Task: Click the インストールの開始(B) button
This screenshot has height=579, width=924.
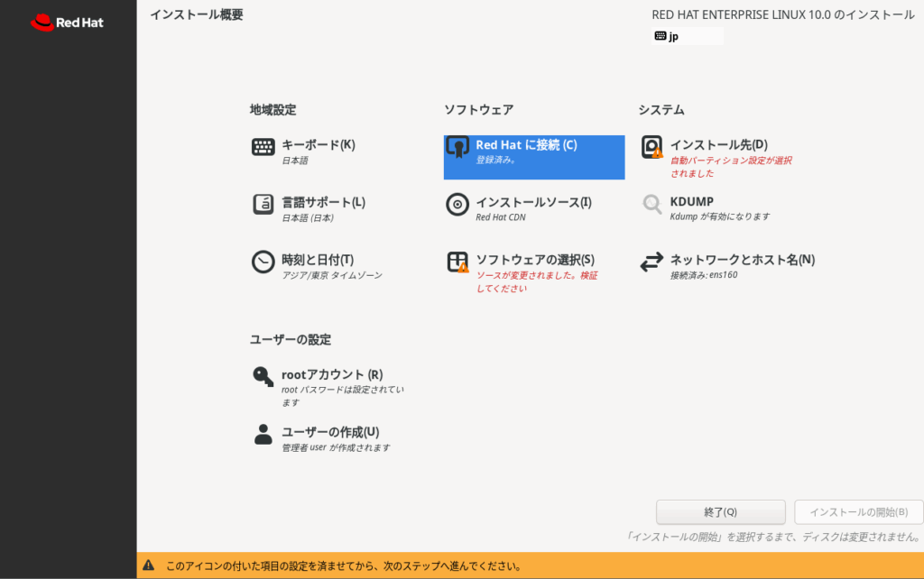Action: pyautogui.click(x=858, y=512)
